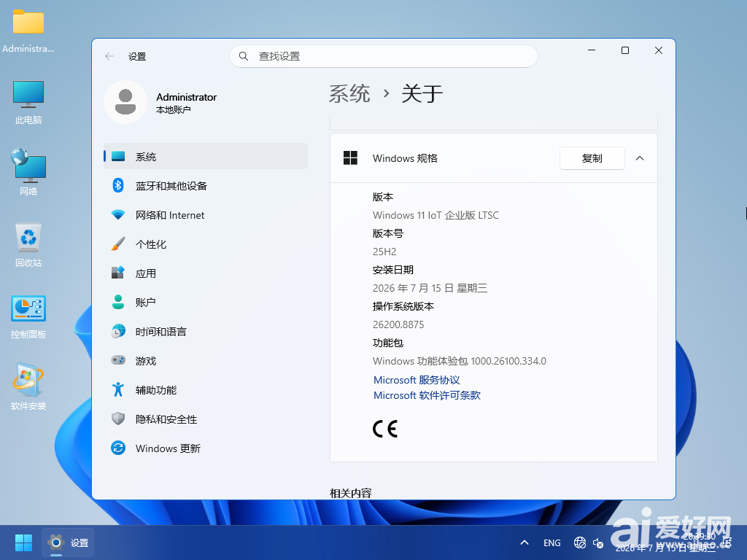Select 隐私和安全性 in the sidebar
Image resolution: width=747 pixels, height=560 pixels.
pos(205,419)
